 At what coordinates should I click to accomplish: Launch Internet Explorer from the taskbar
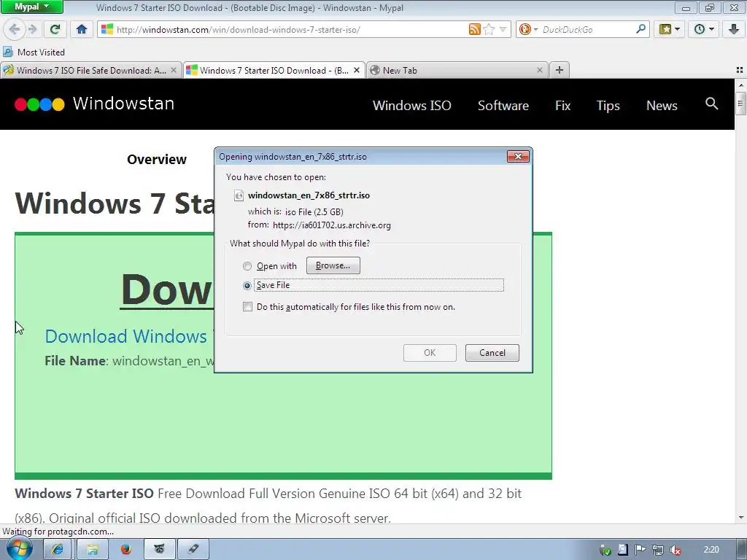(57, 550)
